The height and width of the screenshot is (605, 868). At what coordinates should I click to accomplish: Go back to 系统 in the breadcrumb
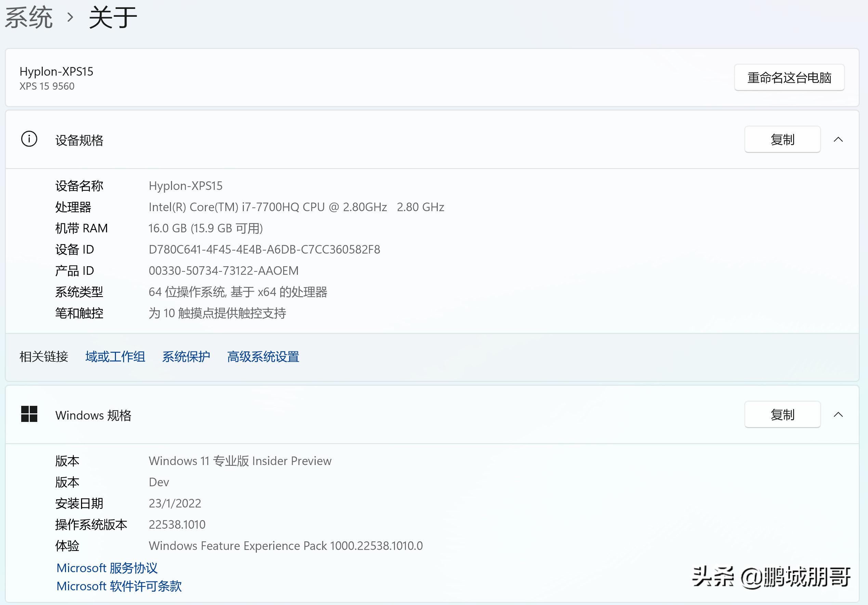29,17
